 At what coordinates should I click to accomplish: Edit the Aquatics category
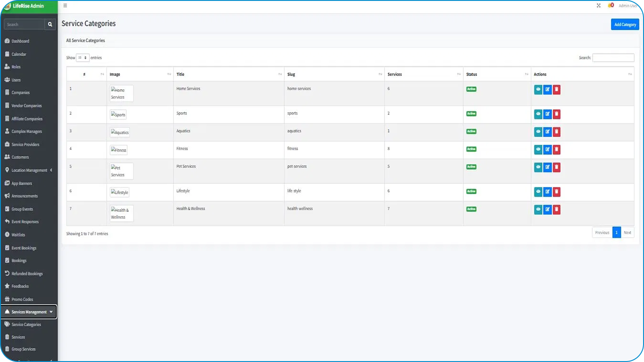tap(547, 132)
